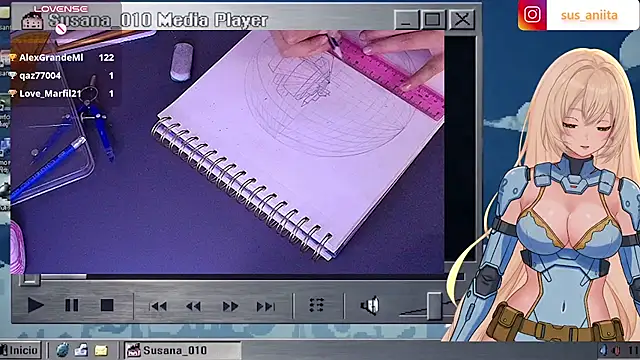Open the yellow mail envelope taskbar icon
Viewport: 640px width, 360px height.
(101, 350)
